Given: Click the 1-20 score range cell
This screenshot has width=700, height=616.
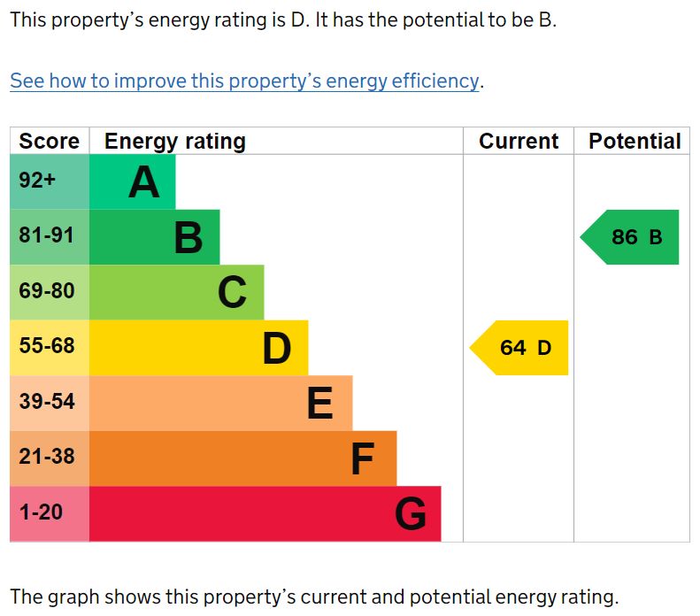Looking at the screenshot, I should click(50, 512).
